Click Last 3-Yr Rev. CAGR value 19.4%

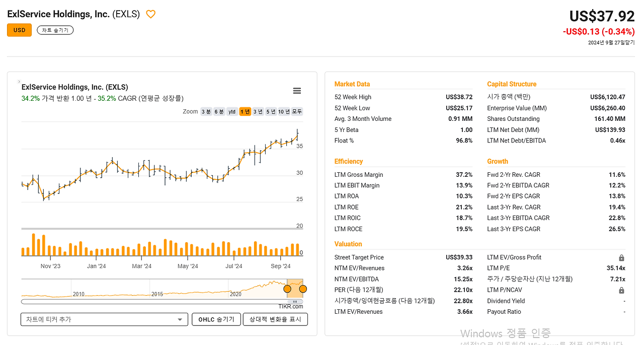point(617,208)
